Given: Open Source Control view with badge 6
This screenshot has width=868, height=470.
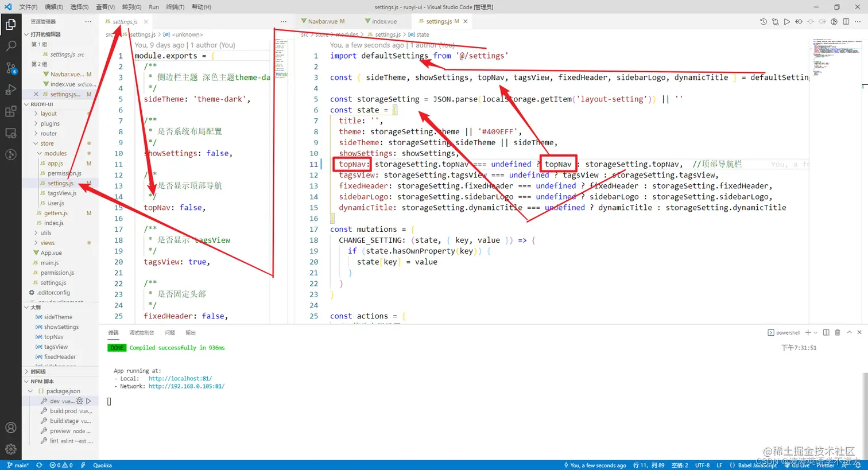Looking at the screenshot, I should [10, 68].
